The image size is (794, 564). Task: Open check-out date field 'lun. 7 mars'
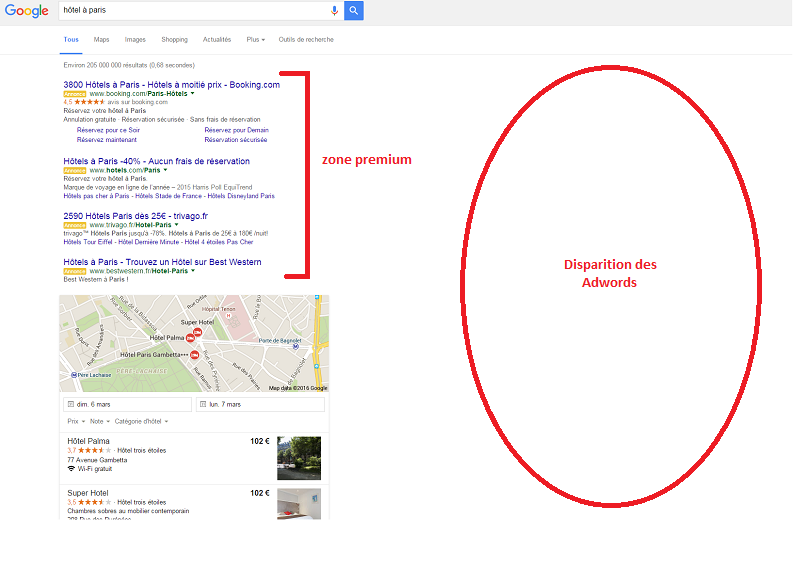coord(260,405)
